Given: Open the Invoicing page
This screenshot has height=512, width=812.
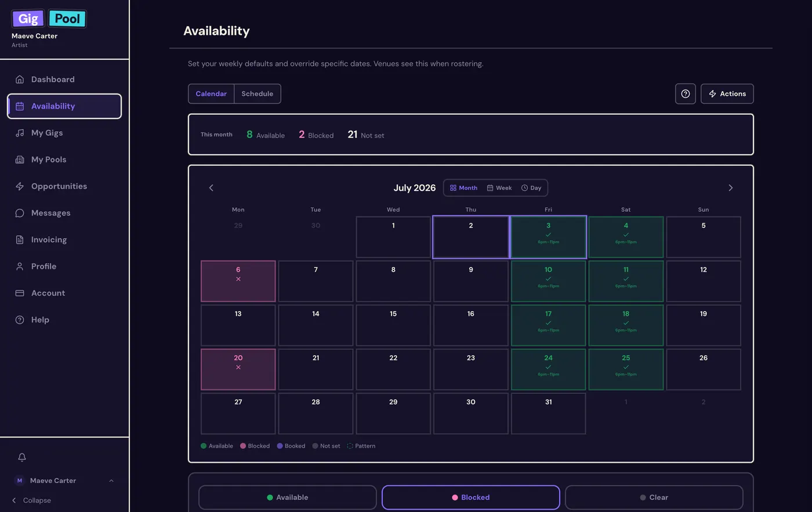Looking at the screenshot, I should (64, 240).
